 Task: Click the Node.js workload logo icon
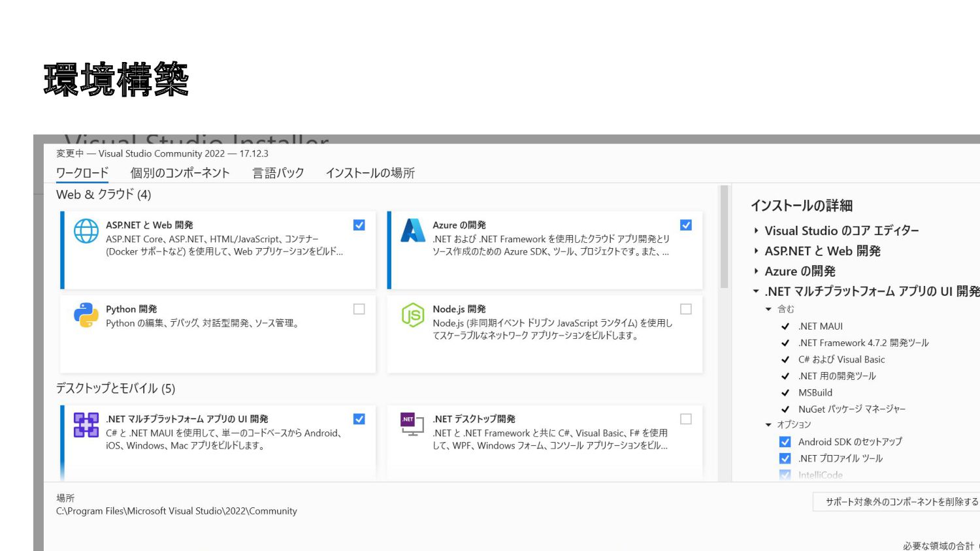413,315
